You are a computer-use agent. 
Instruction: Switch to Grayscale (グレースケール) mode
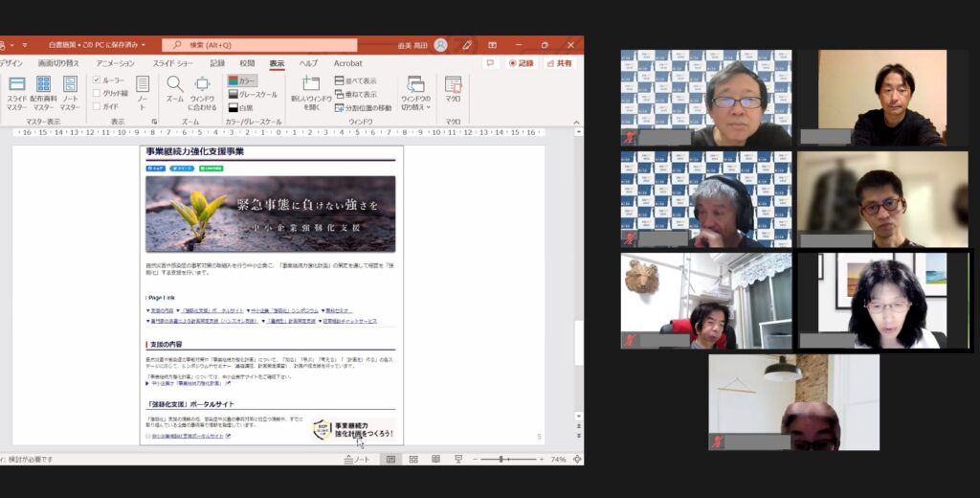tap(253, 95)
